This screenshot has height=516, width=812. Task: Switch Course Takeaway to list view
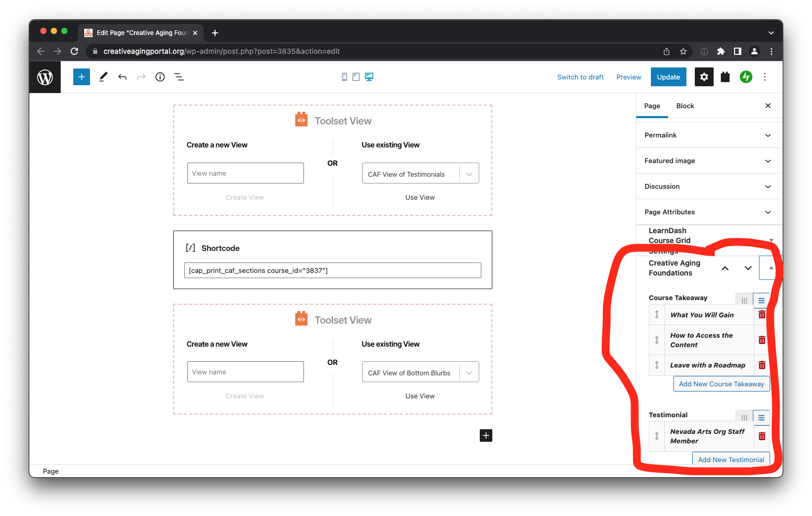761,300
